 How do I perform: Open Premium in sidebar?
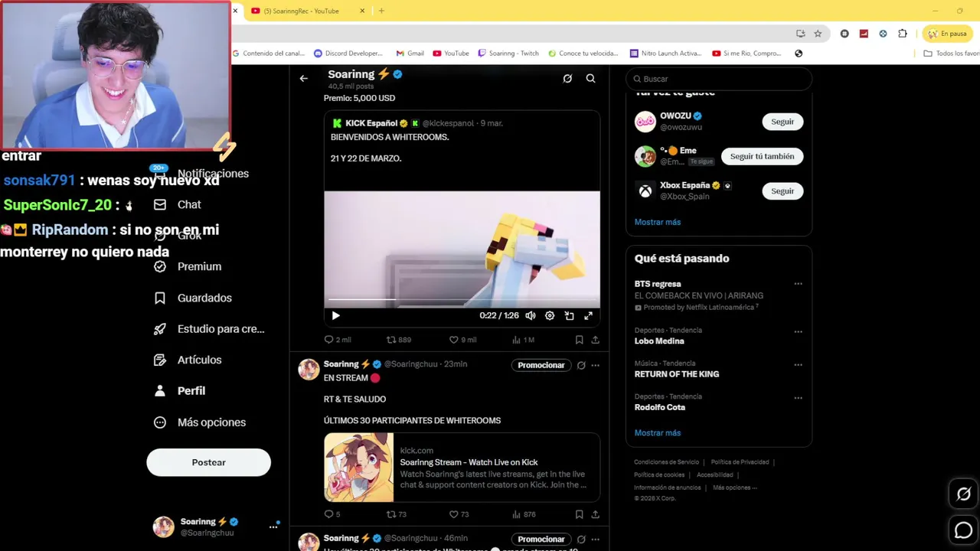[188, 266]
